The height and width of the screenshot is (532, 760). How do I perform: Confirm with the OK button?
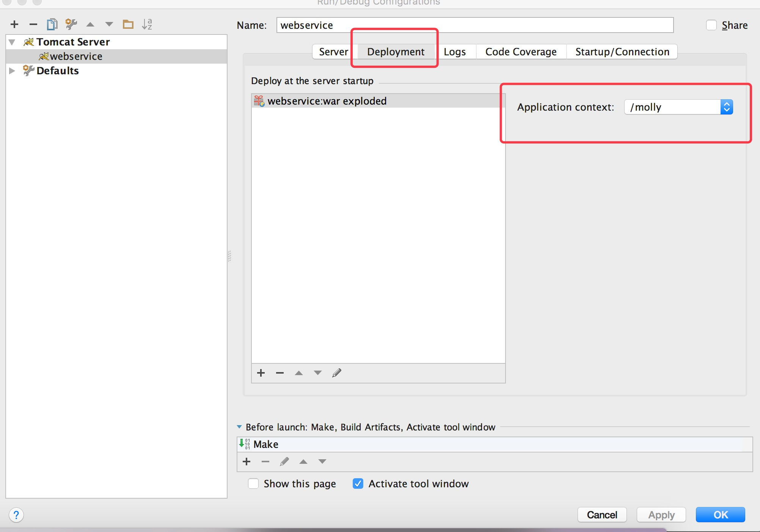click(x=721, y=515)
